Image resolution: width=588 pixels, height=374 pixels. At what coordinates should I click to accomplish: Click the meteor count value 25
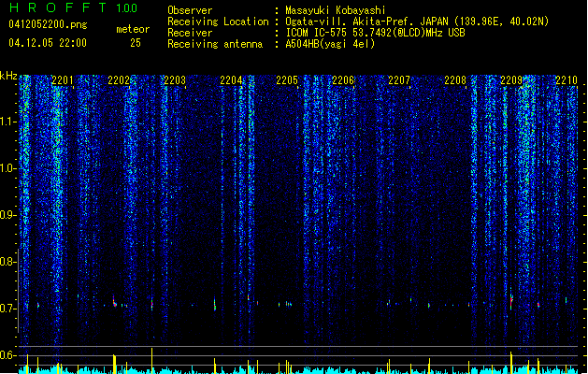click(x=136, y=43)
